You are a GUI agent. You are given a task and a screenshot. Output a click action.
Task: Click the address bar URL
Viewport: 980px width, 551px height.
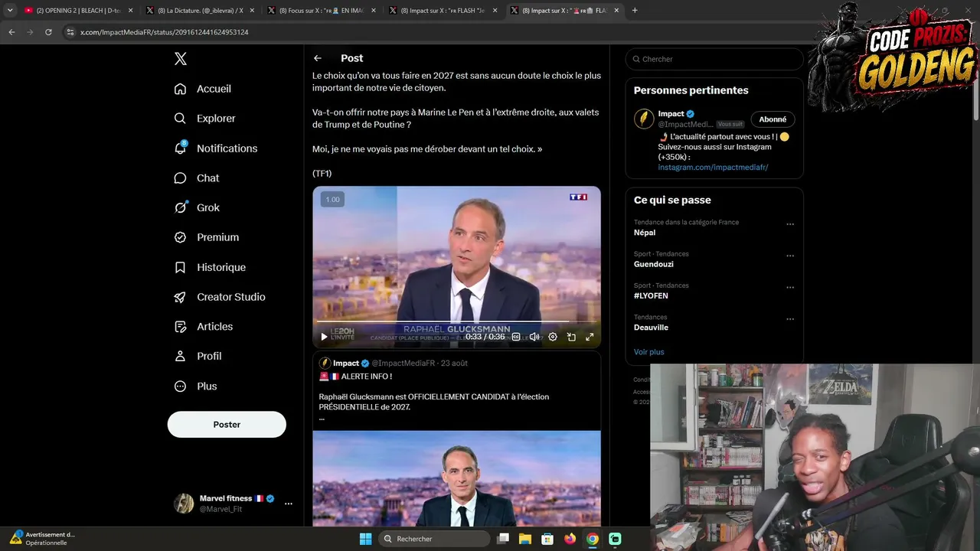(165, 32)
